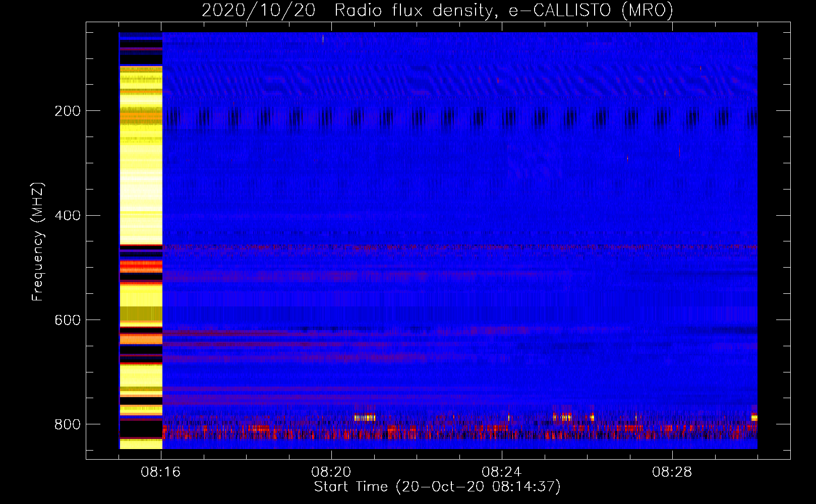Click the 08:20 time tick label
Screen dimensions: 816x504
(x=331, y=472)
